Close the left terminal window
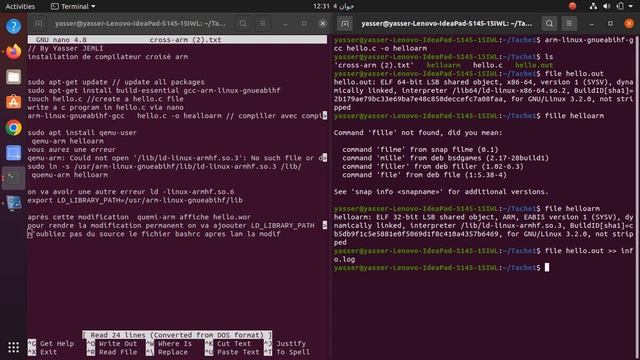Viewport: 640px width, 360px height. click(x=323, y=24)
